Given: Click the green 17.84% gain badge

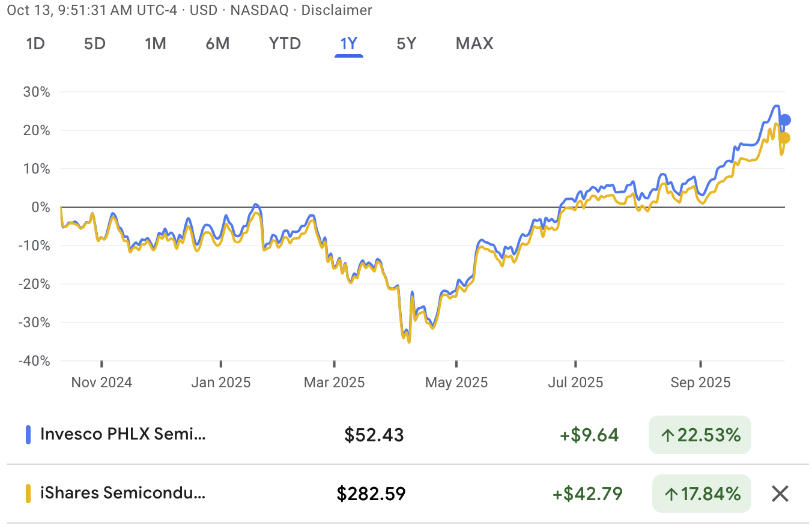Looking at the screenshot, I should (701, 494).
